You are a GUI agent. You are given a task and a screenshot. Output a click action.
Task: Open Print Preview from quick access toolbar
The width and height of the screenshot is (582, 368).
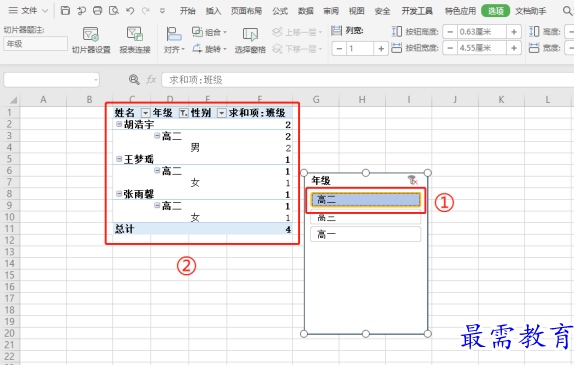click(114, 10)
